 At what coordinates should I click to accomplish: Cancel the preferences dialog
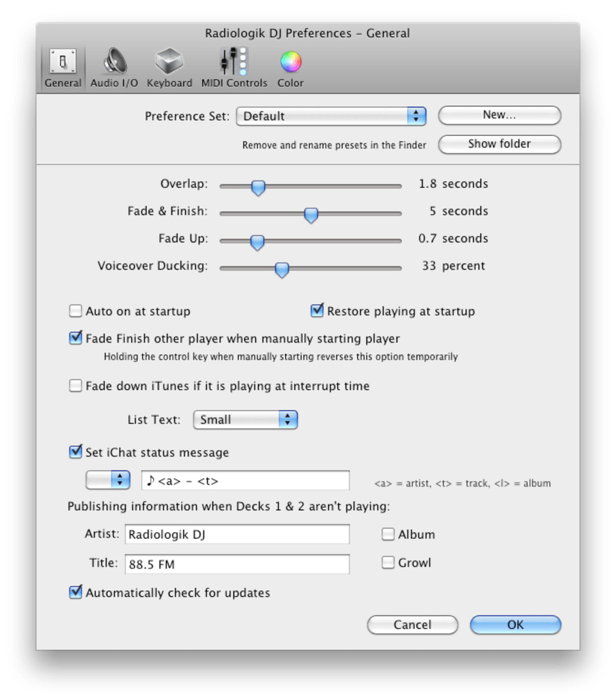[x=412, y=625]
